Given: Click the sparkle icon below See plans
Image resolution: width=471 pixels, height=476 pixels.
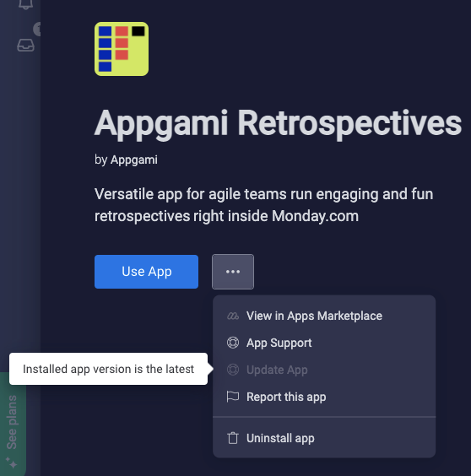Looking at the screenshot, I should [x=12, y=463].
